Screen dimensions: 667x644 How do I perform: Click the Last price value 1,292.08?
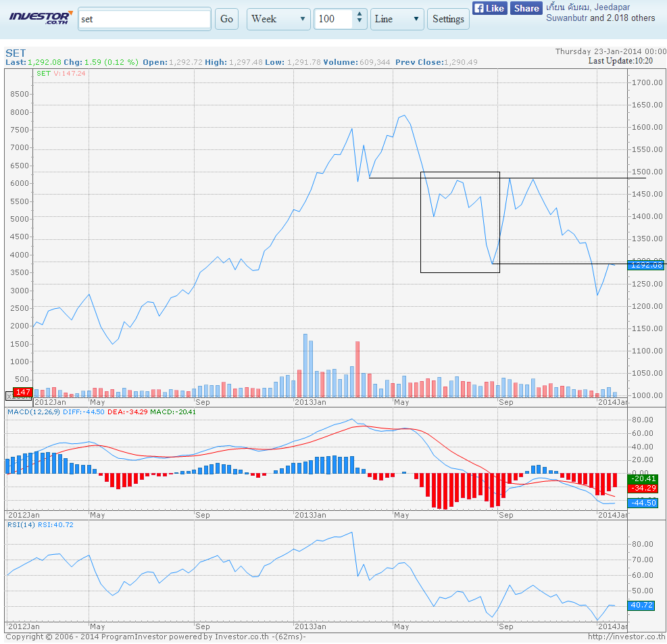coord(44,62)
